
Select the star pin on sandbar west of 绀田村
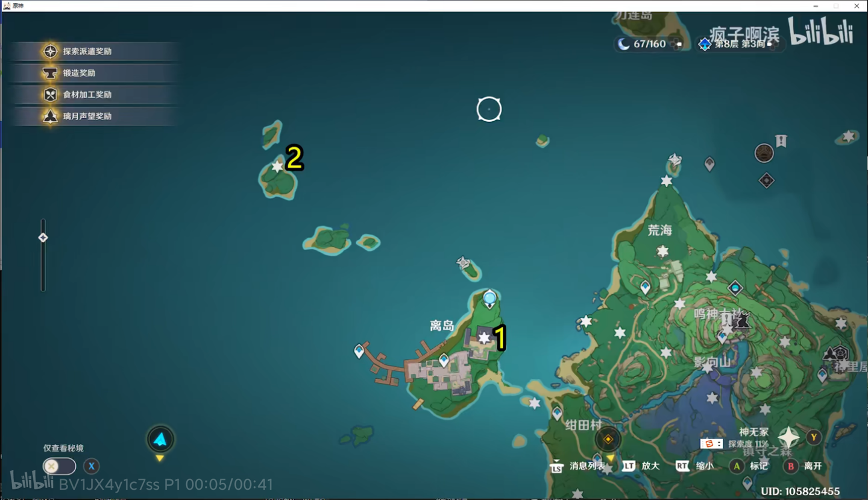pos(534,403)
